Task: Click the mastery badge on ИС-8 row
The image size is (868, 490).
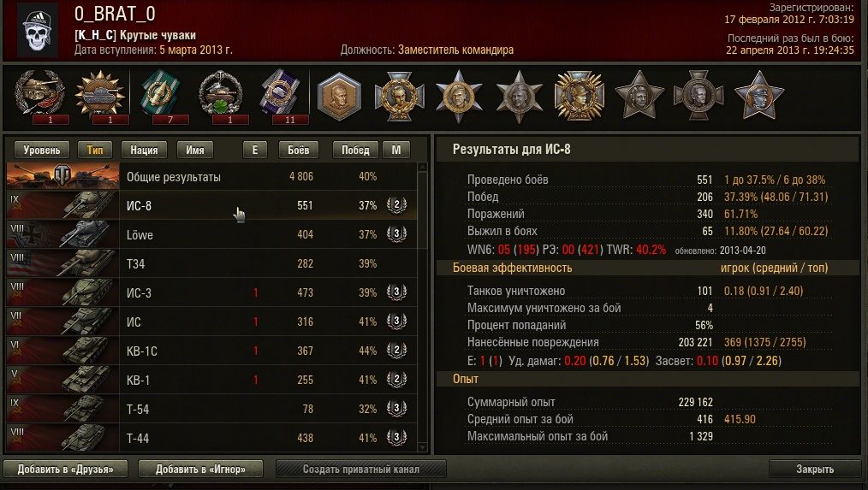Action: point(396,205)
